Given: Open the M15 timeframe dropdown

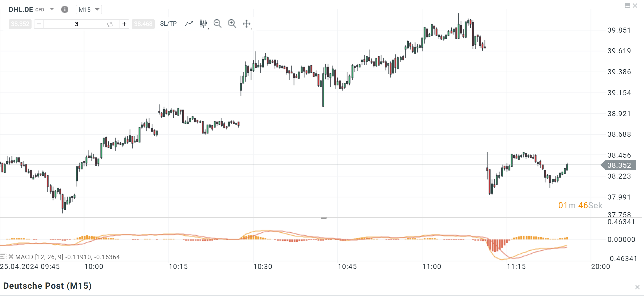Looking at the screenshot, I should [x=89, y=10].
